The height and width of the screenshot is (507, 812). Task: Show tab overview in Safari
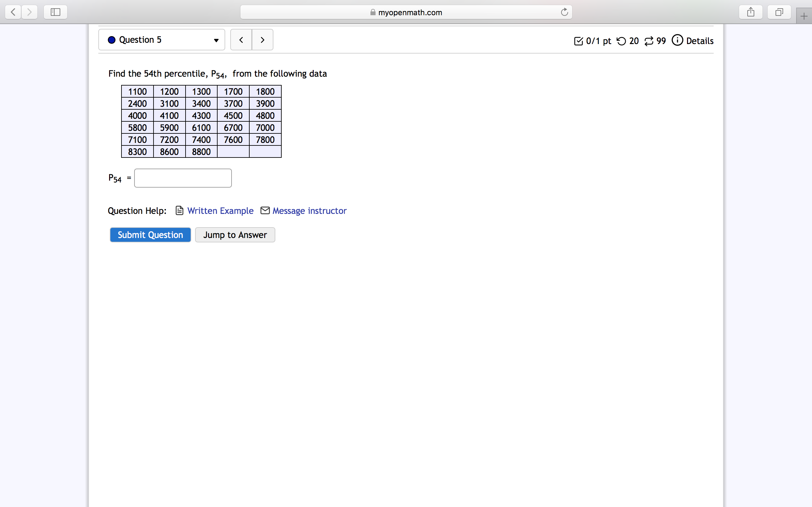779,12
